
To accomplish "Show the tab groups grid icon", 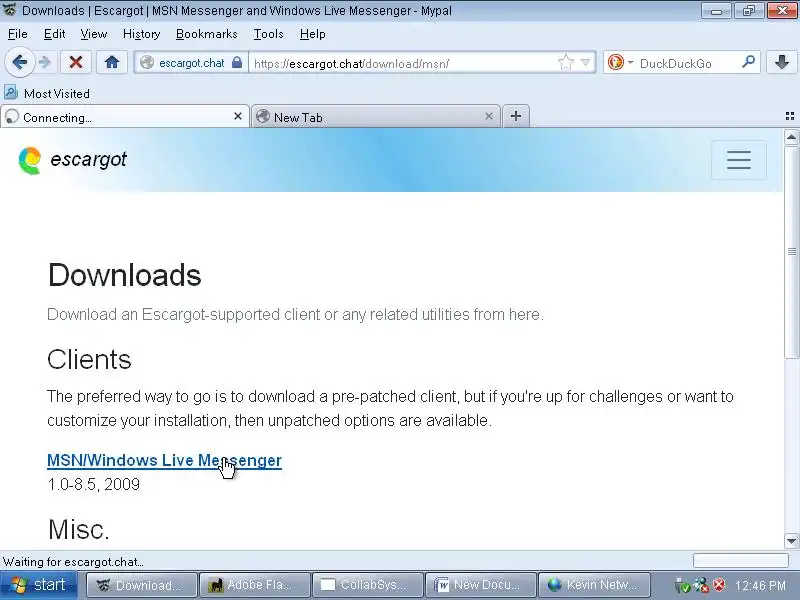I will (790, 116).
